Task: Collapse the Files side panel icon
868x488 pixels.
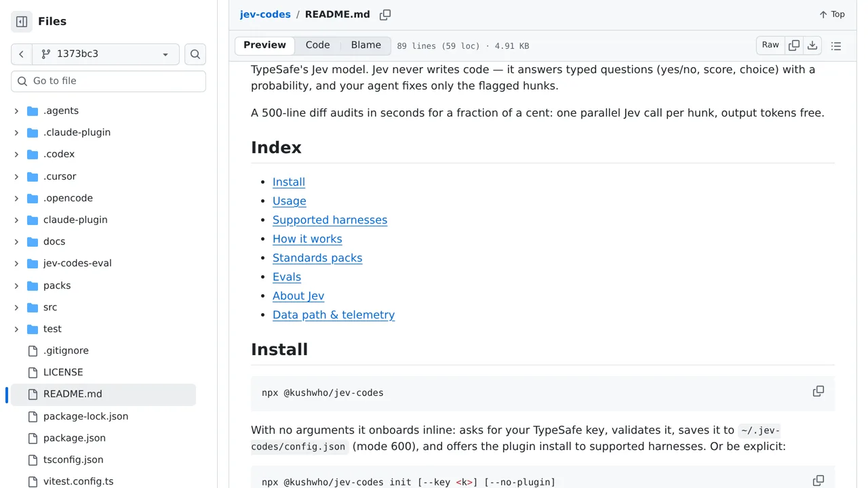Action: (x=22, y=22)
